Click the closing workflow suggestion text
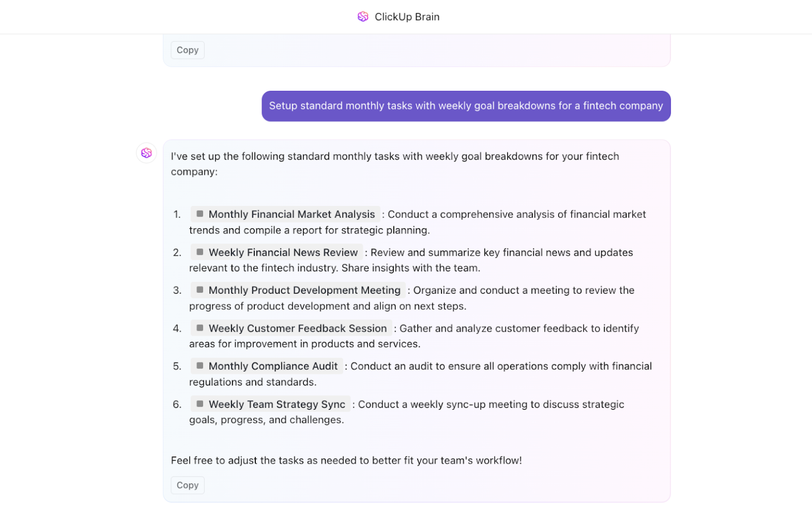This screenshot has width=812, height=525. (x=346, y=460)
